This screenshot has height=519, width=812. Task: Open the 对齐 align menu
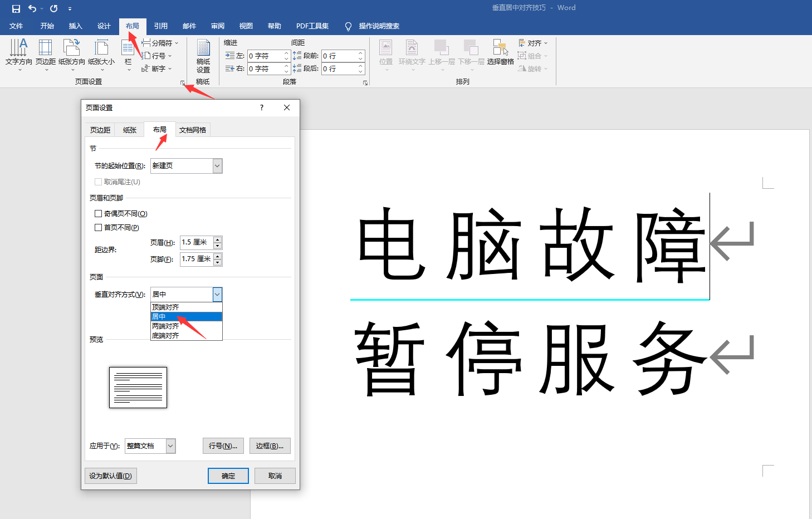(533, 43)
